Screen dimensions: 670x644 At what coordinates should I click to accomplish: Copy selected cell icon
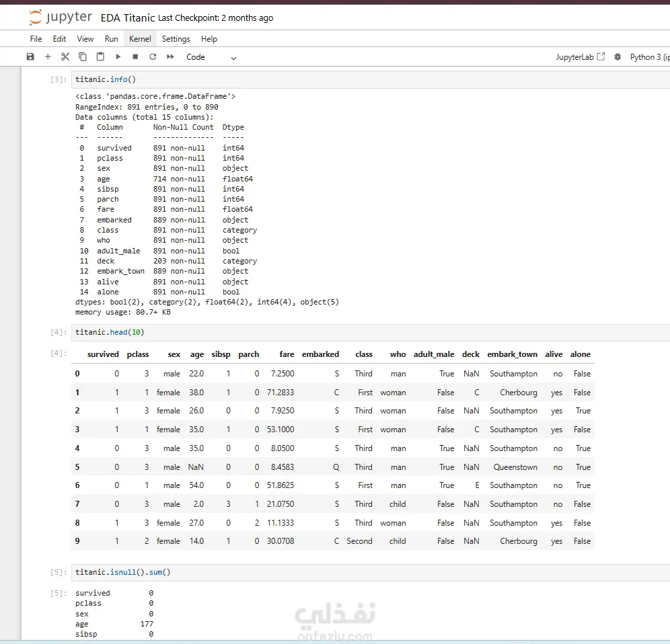(83, 56)
